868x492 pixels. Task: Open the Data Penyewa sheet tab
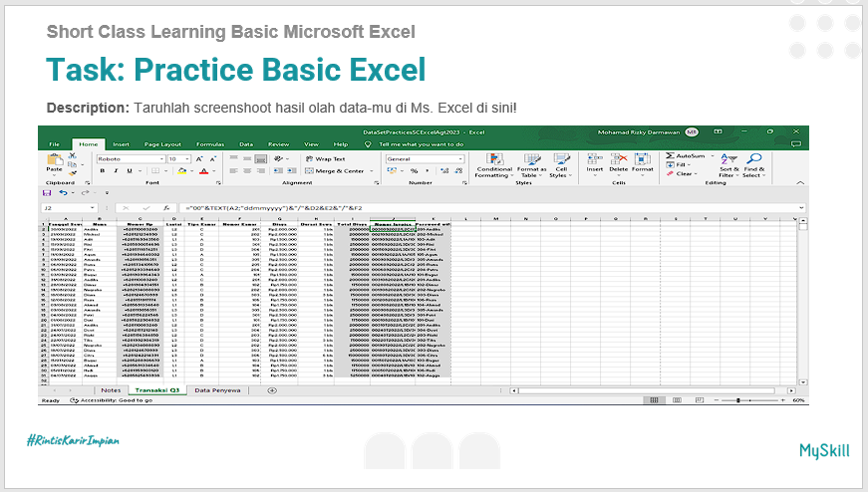(217, 390)
